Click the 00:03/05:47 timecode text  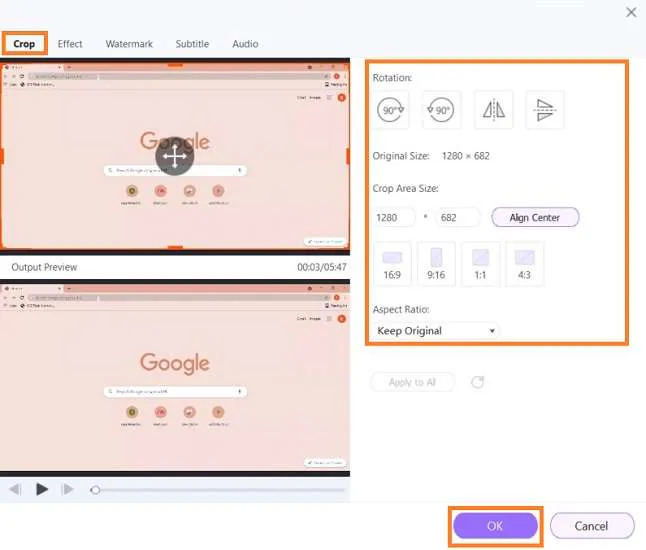322,267
